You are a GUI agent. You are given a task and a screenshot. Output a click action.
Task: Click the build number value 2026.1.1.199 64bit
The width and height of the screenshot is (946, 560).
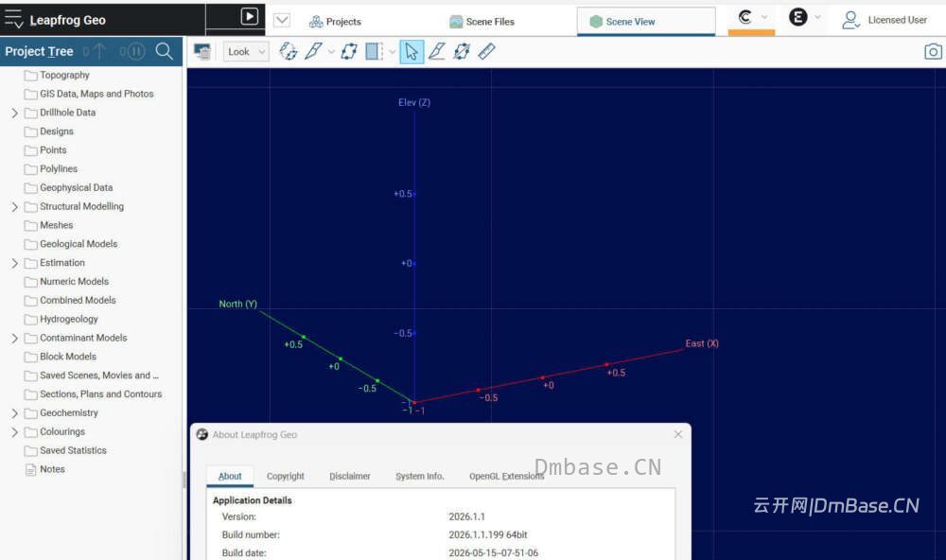(488, 534)
